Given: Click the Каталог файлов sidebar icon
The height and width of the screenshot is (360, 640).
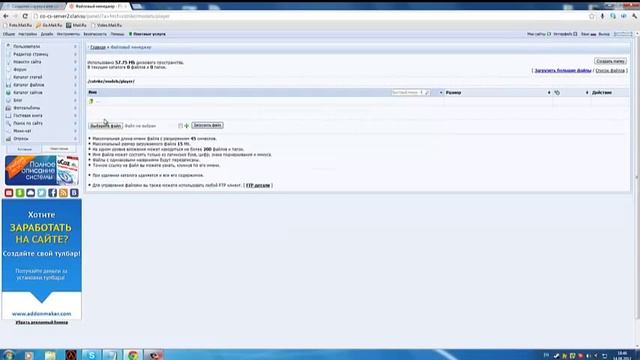Looking at the screenshot, I should point(8,84).
